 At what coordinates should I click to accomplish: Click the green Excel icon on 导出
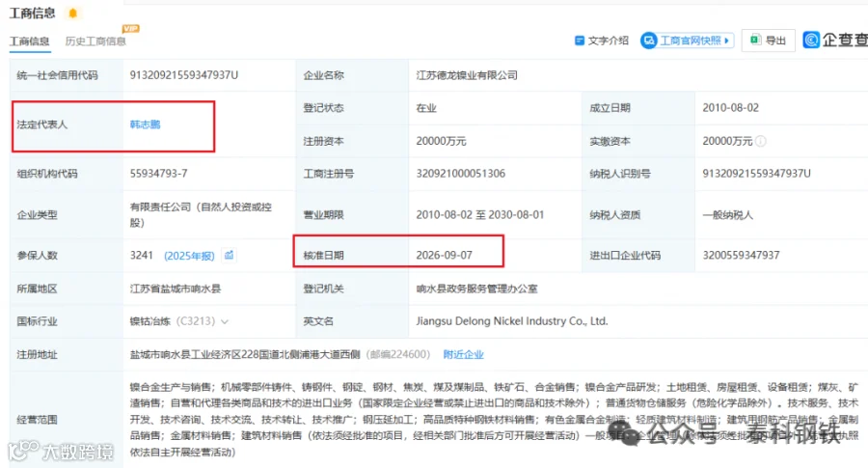[754, 40]
